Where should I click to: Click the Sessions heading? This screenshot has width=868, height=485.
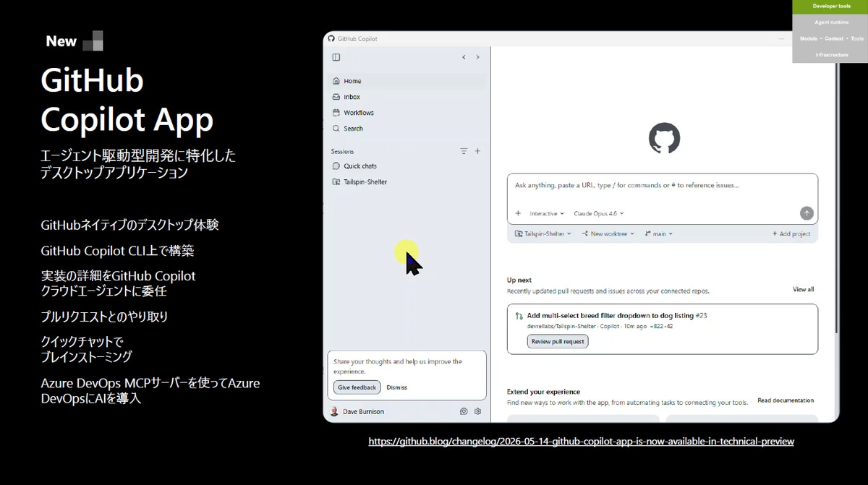coord(342,151)
